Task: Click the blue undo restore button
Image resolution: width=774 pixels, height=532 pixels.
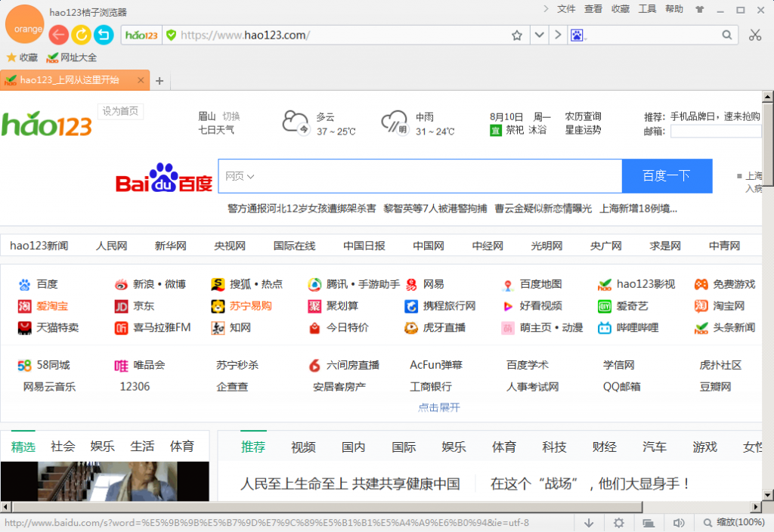Action: [104, 35]
